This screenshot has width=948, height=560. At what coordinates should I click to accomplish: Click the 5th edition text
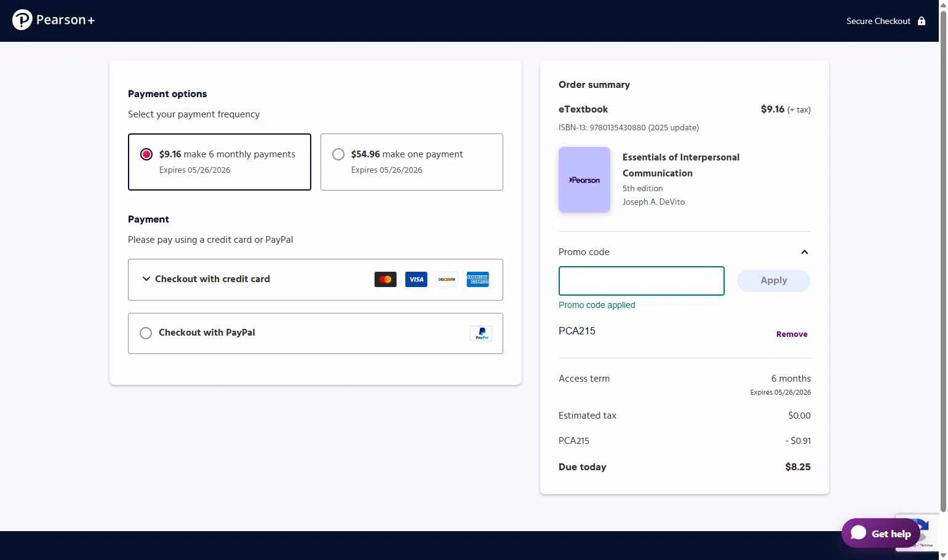coord(642,189)
